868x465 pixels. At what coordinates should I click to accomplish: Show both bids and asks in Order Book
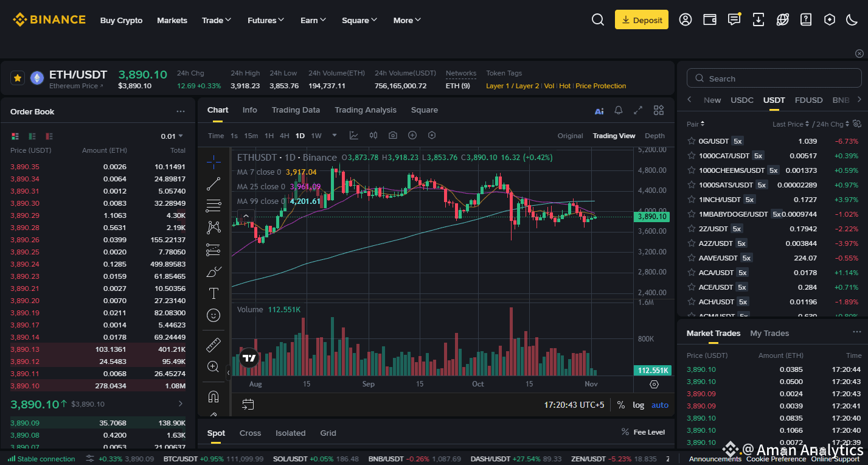tap(15, 136)
